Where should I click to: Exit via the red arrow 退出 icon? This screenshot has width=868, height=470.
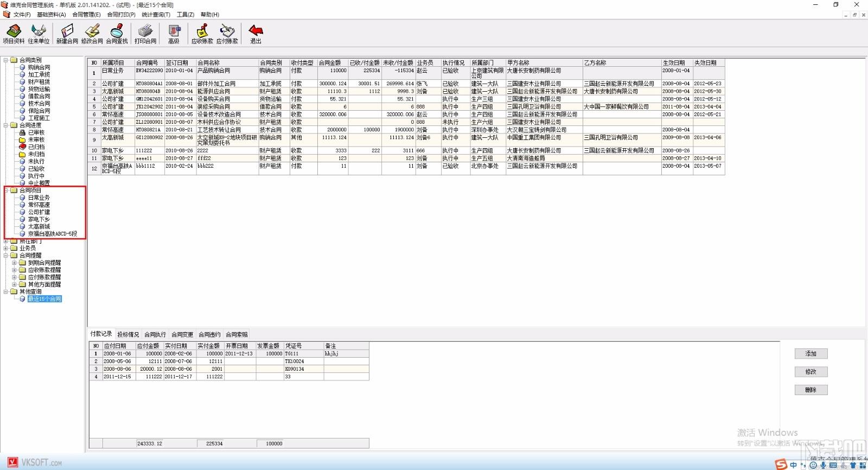(x=256, y=34)
